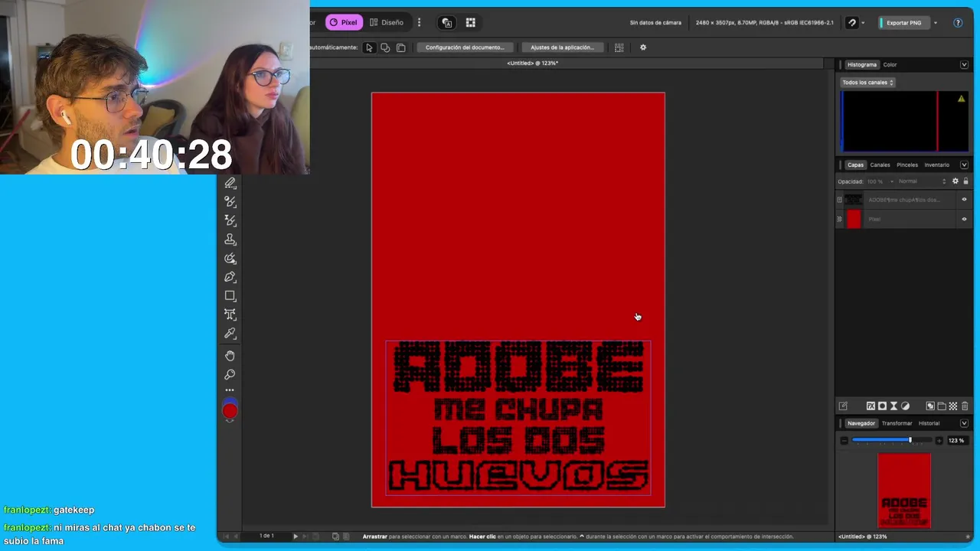
Task: Switch to the Canales tab
Action: click(x=880, y=165)
